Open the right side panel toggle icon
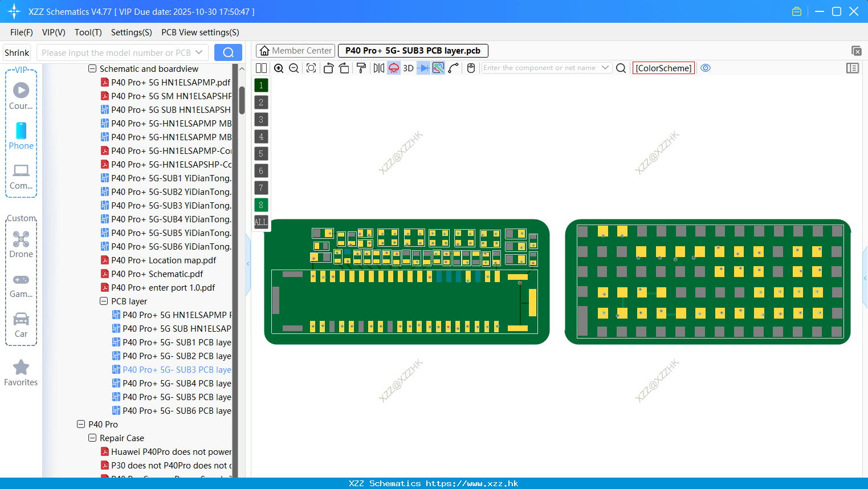 [x=853, y=68]
